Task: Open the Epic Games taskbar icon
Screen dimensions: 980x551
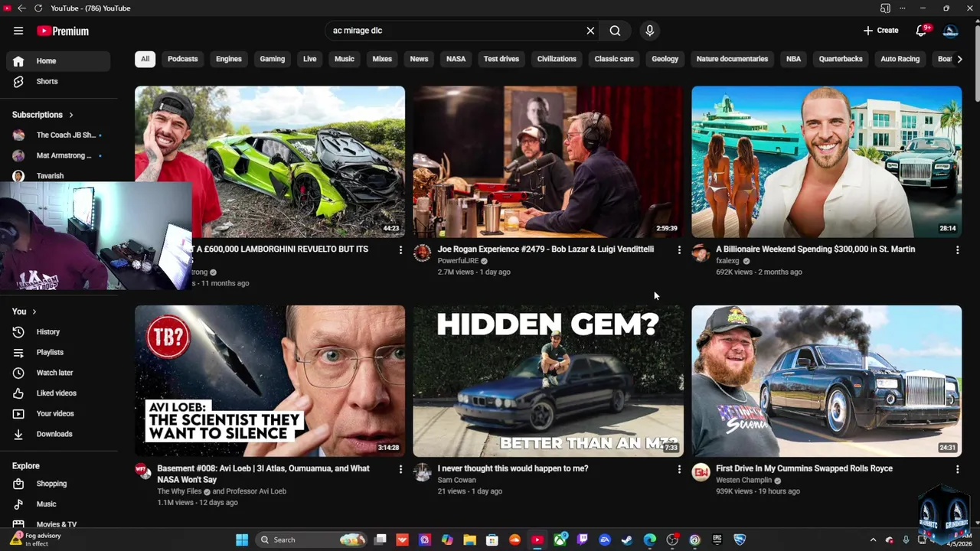Action: click(717, 540)
